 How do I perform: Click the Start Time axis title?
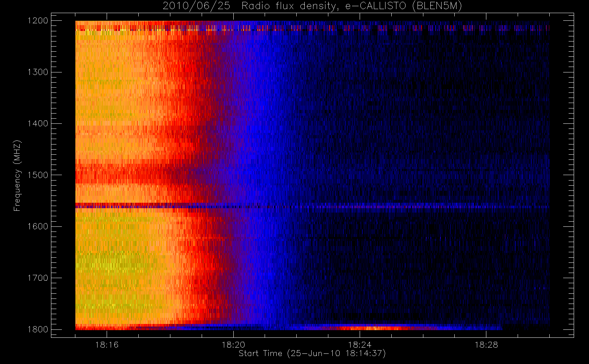(312, 353)
